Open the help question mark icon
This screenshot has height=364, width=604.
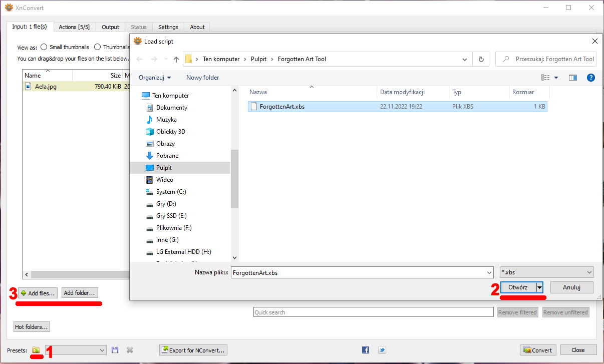tap(590, 78)
